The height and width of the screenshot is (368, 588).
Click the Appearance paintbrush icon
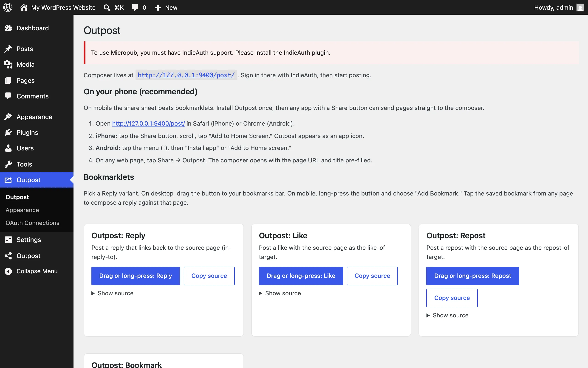tap(8, 117)
